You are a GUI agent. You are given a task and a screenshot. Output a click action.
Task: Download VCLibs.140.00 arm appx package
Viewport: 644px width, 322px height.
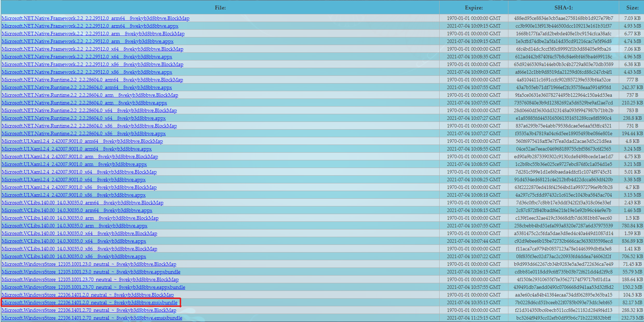coord(74,226)
